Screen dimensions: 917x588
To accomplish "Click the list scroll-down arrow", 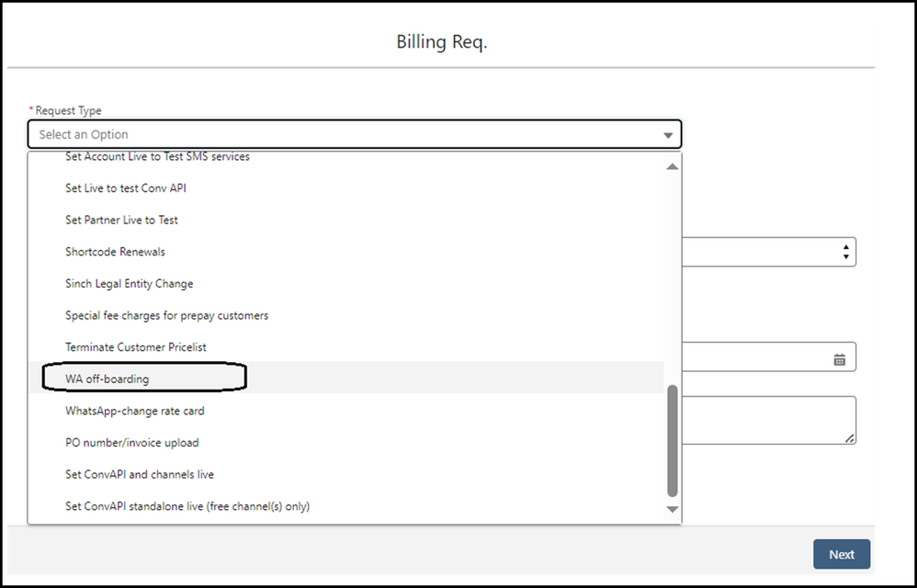I will pyautogui.click(x=673, y=509).
